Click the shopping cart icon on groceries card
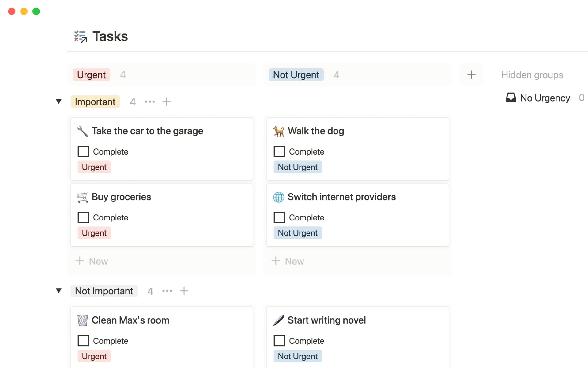The height and width of the screenshot is (368, 588). [x=83, y=197]
